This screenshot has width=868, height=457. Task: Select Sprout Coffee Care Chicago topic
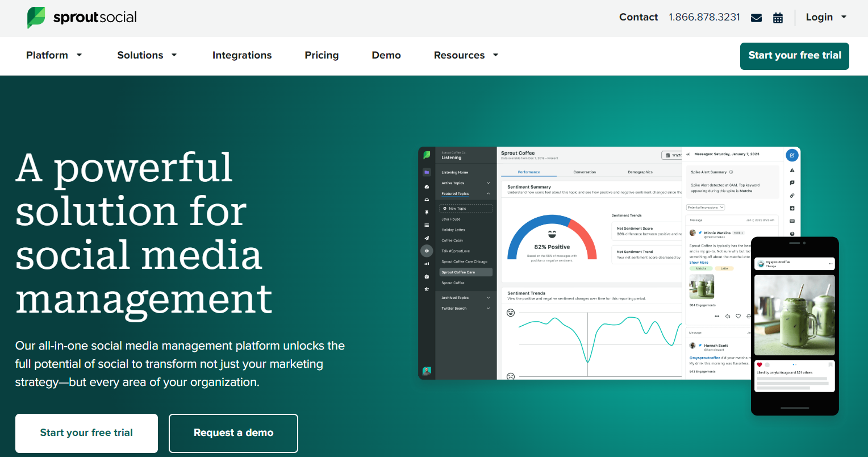tap(466, 261)
